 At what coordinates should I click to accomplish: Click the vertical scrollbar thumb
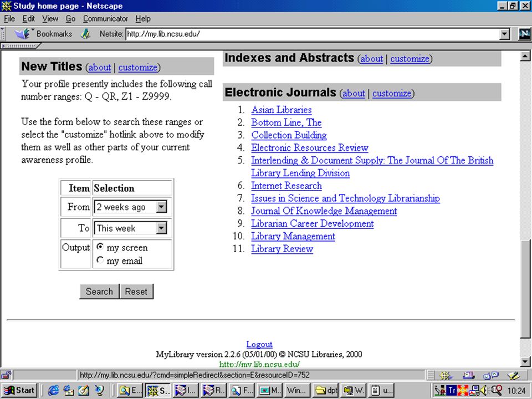coord(525,289)
